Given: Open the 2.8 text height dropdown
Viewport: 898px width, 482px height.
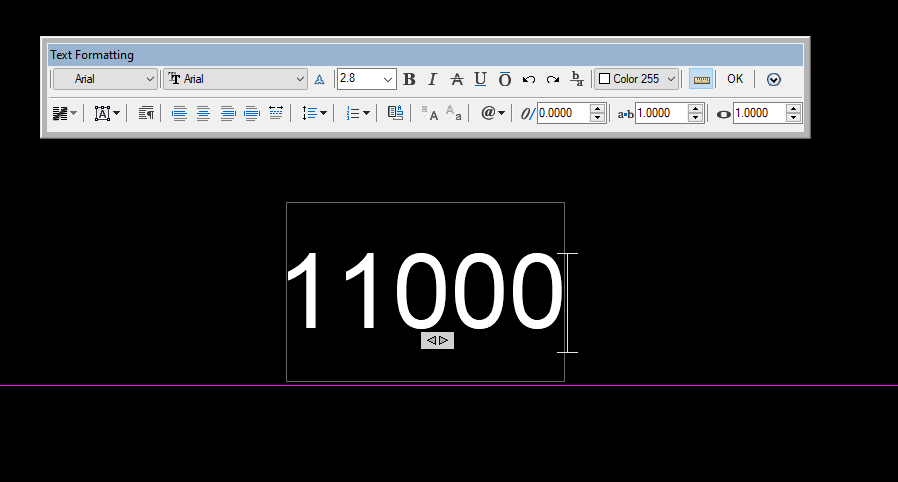Looking at the screenshot, I should 367,79.
